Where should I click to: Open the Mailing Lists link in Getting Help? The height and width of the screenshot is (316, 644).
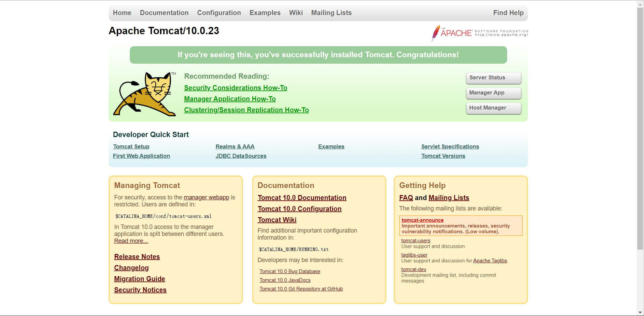(449, 198)
